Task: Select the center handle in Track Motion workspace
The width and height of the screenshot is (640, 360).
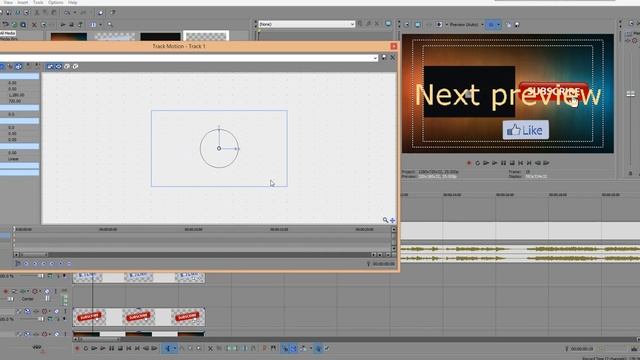Action: pos(219,149)
